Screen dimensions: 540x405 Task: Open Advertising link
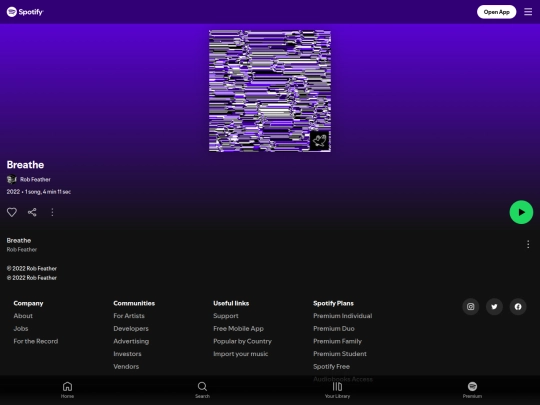coord(131,341)
